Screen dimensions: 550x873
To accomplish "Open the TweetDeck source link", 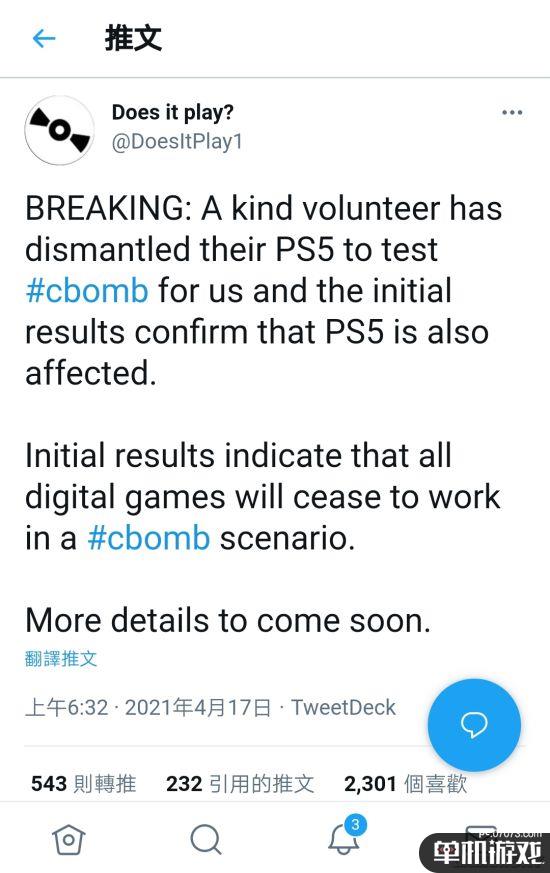I will pyautogui.click(x=343, y=707).
